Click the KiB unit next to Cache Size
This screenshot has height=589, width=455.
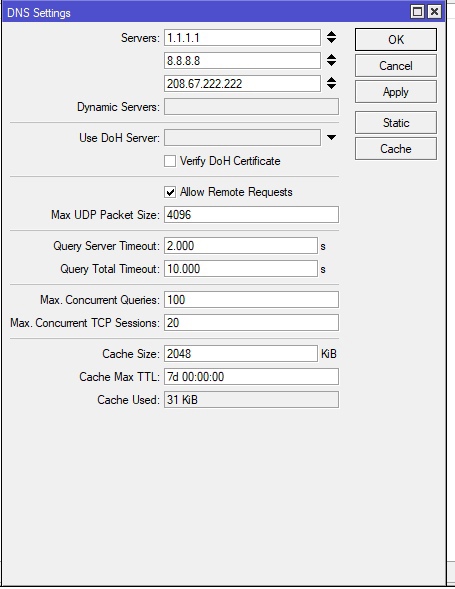pyautogui.click(x=329, y=354)
